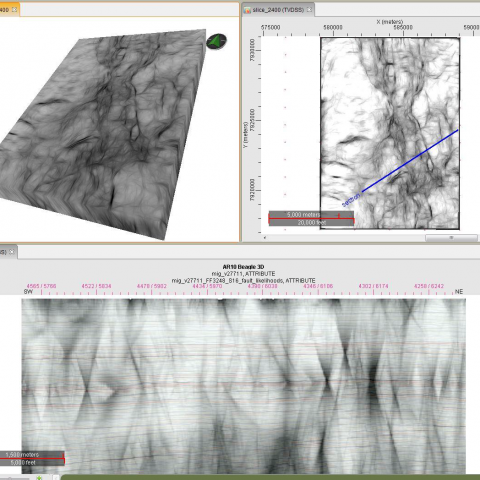Click the slice_2400 tab map icon

coord(247,10)
